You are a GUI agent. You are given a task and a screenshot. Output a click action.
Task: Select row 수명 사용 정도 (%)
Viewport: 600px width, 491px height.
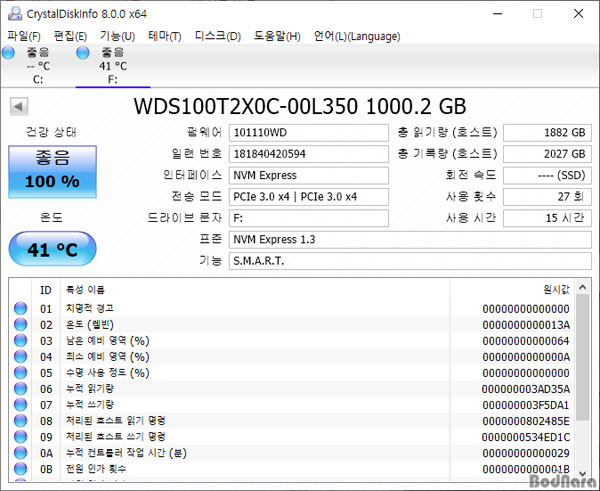click(x=292, y=373)
